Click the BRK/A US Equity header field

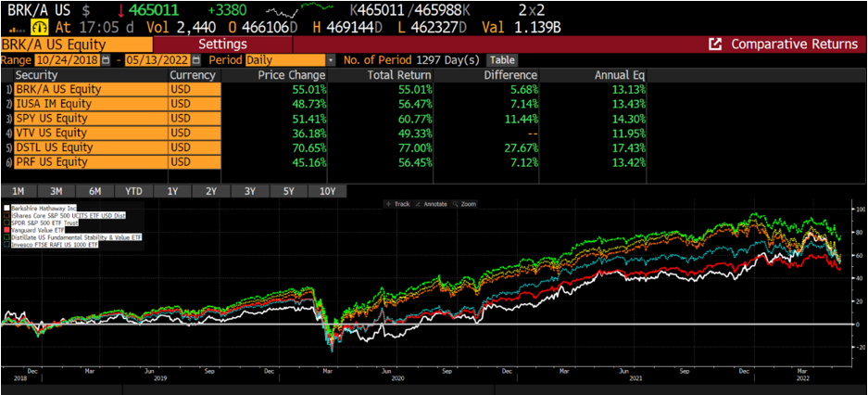pyautogui.click(x=76, y=45)
